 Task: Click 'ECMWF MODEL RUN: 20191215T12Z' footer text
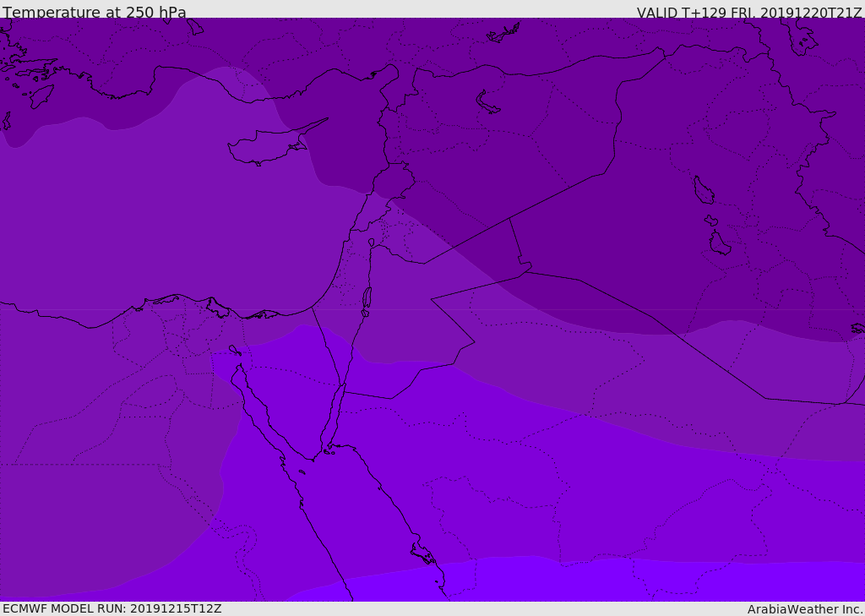click(x=112, y=608)
